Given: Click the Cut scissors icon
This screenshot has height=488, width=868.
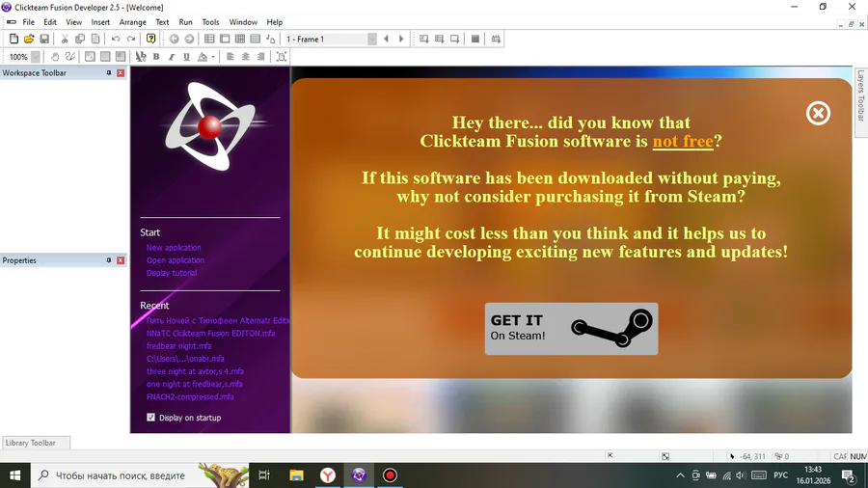Looking at the screenshot, I should point(65,39).
